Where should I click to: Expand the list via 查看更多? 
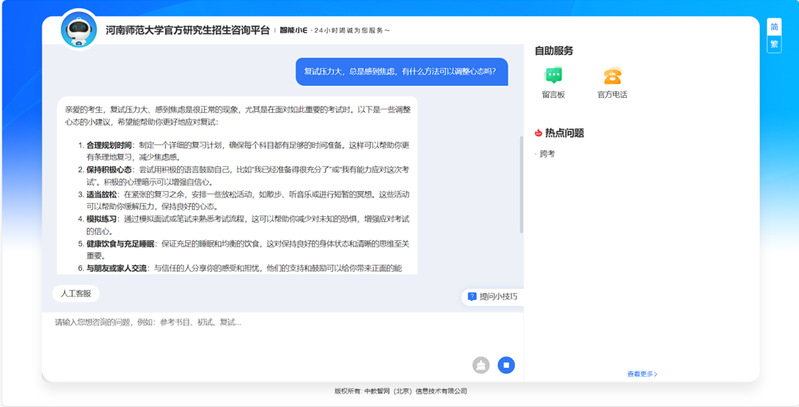[642, 374]
